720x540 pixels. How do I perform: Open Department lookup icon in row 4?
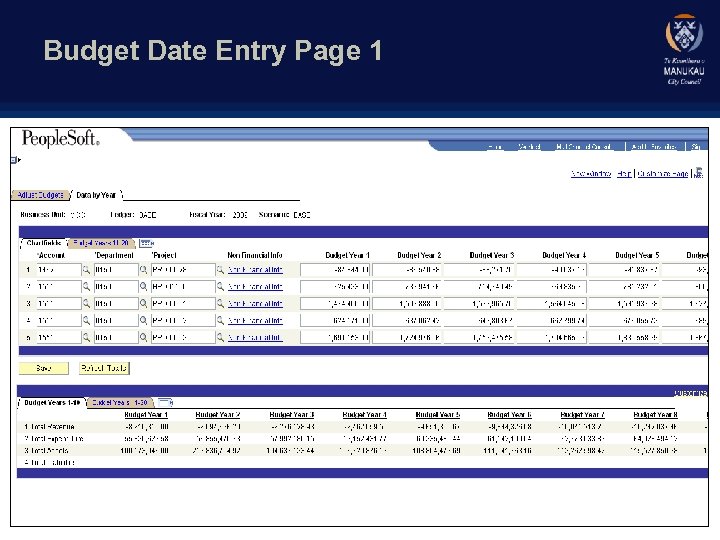click(143, 321)
